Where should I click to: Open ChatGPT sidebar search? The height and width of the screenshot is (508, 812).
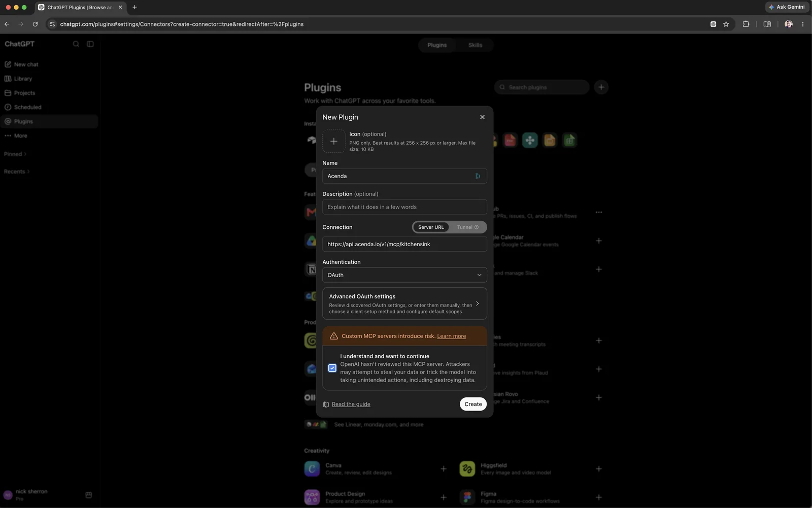click(76, 44)
